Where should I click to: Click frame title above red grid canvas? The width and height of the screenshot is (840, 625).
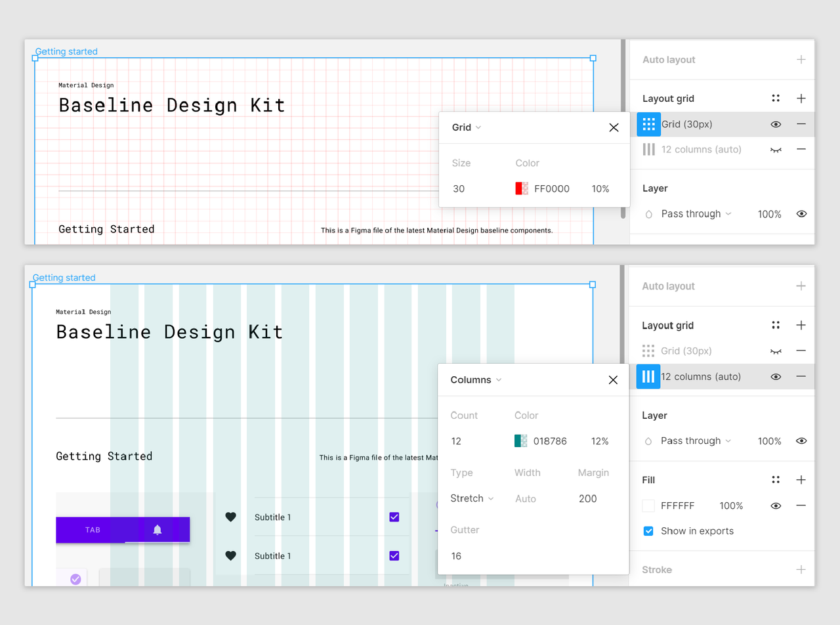66,51
